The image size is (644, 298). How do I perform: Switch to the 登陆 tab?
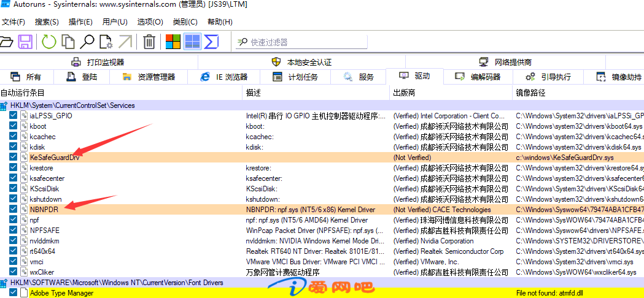(x=81, y=77)
